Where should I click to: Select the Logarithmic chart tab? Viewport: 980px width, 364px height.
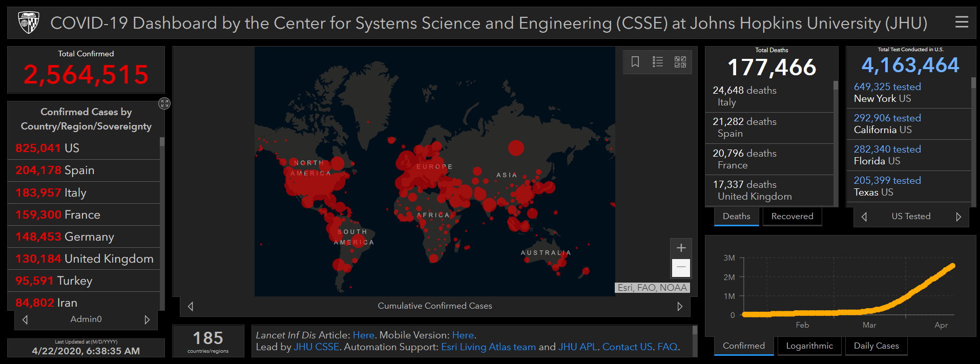click(x=809, y=346)
